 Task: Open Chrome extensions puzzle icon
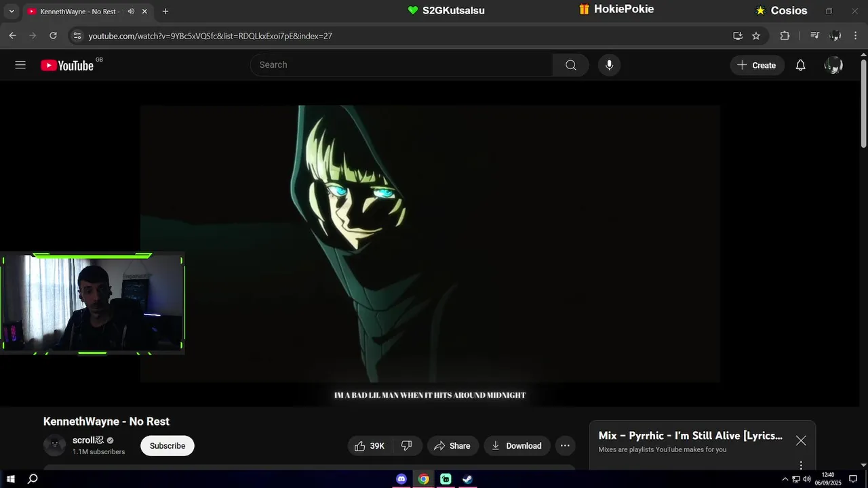[785, 36]
